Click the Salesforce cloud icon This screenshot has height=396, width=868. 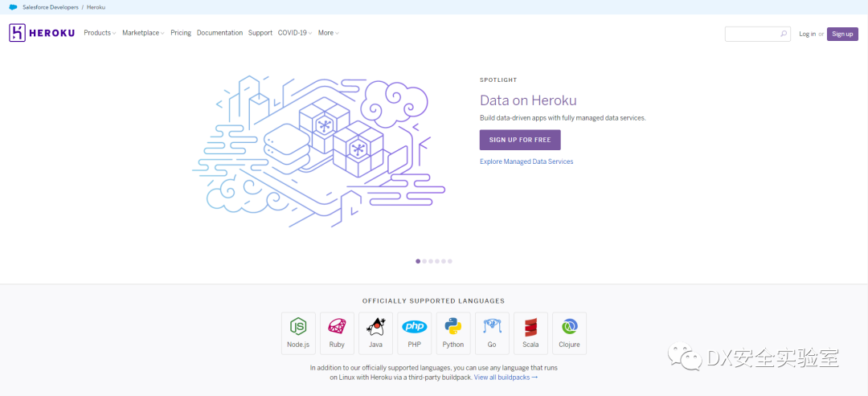point(14,7)
